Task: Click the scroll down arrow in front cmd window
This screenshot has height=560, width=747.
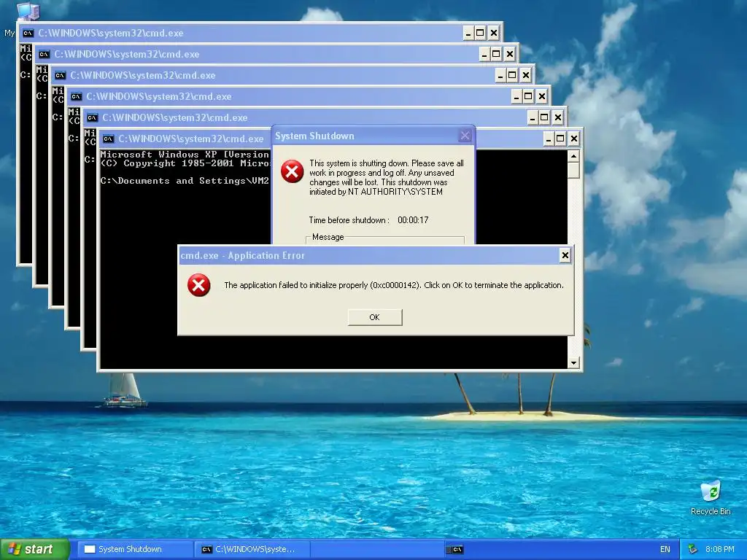Action: [x=573, y=362]
